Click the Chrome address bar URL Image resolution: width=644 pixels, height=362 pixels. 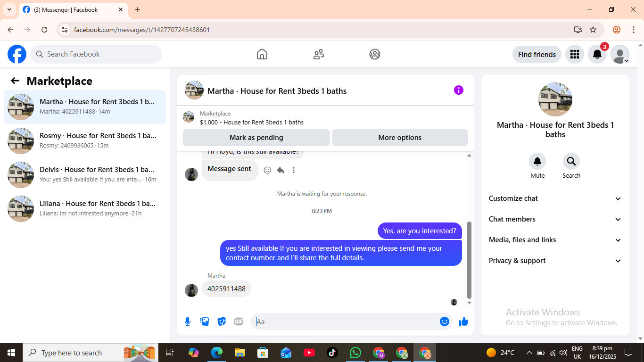coord(142,30)
